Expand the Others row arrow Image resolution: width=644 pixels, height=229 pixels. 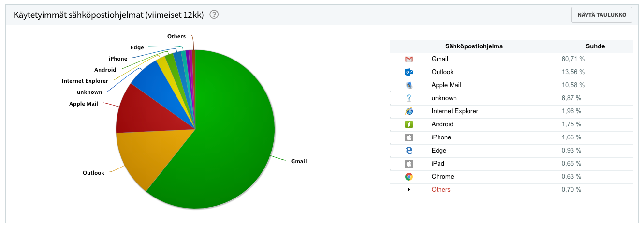click(409, 190)
